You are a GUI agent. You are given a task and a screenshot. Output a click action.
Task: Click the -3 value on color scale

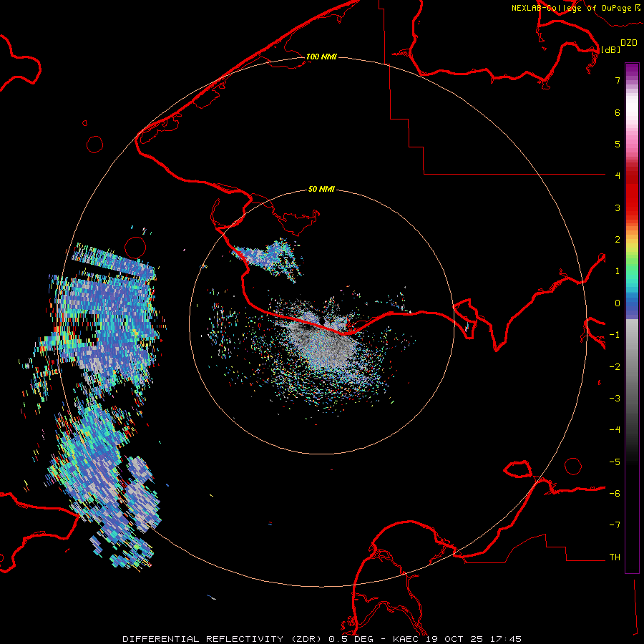[615, 399]
